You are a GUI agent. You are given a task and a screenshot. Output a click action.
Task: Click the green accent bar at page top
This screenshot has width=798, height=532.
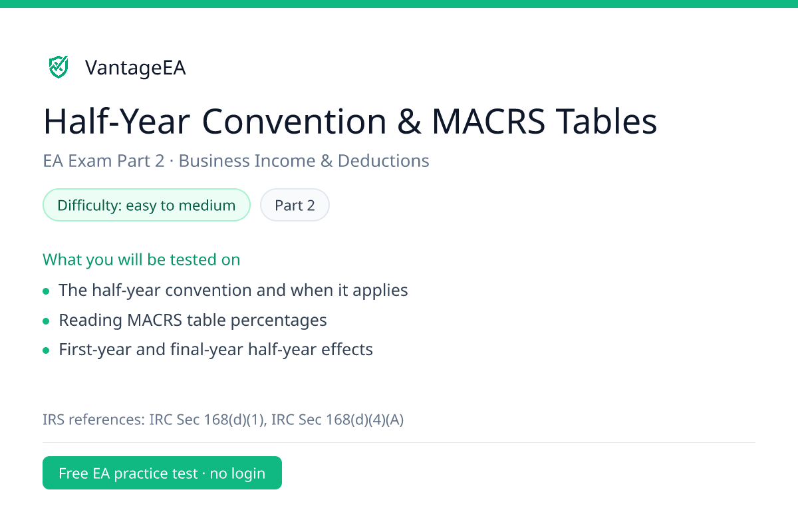(x=399, y=4)
